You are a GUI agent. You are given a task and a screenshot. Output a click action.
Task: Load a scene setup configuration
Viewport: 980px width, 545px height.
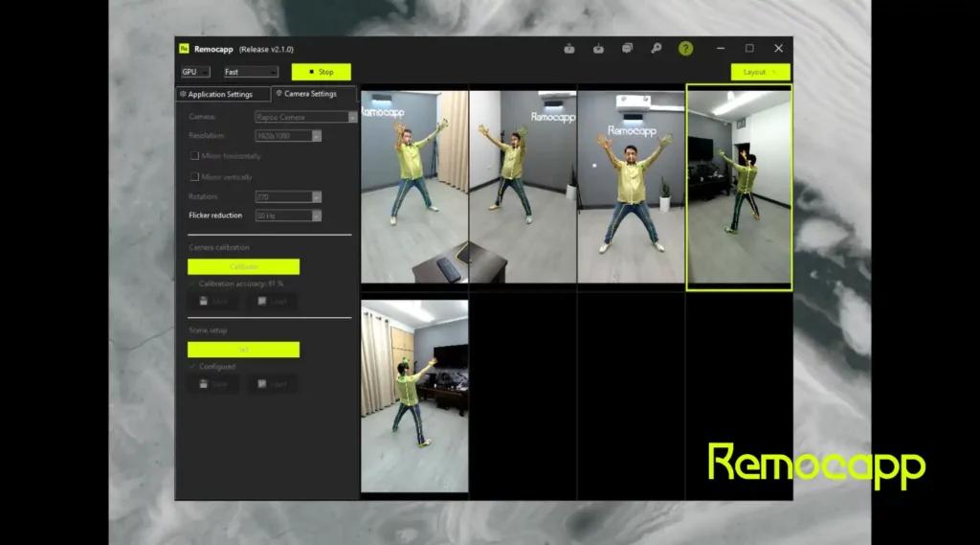272,383
